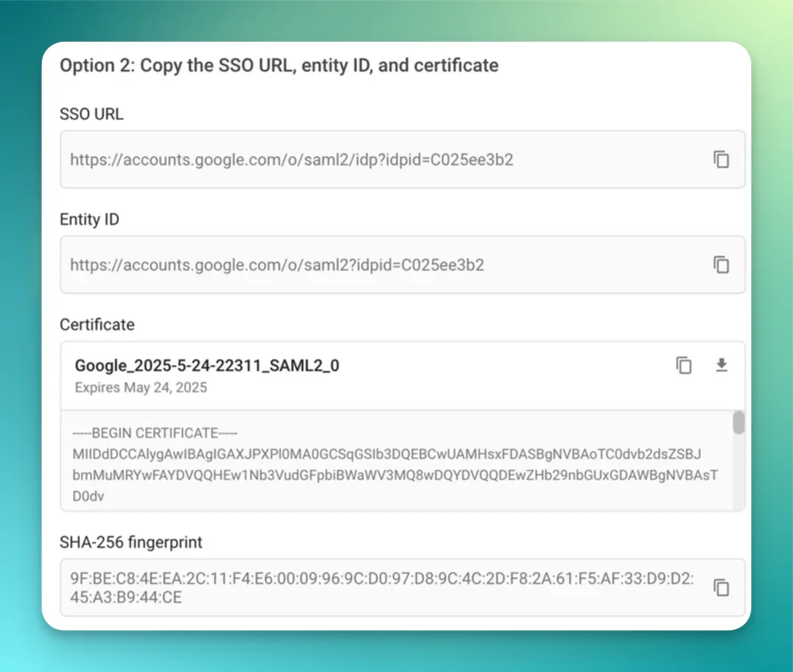
Task: Download the Google SAML2 certificate
Action: coord(722,365)
